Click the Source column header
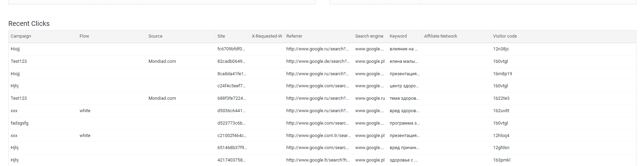Screen dimensions: 644x166 [x=155, y=36]
